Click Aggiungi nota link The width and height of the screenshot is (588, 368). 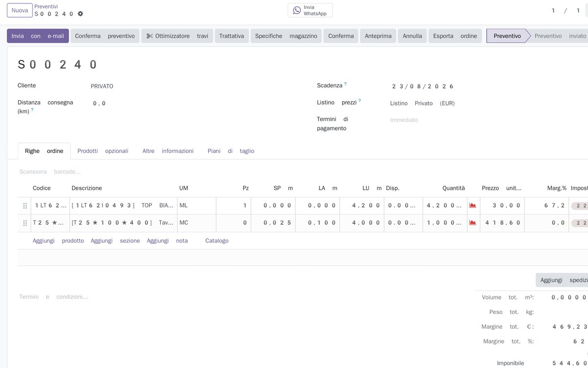pos(168,241)
